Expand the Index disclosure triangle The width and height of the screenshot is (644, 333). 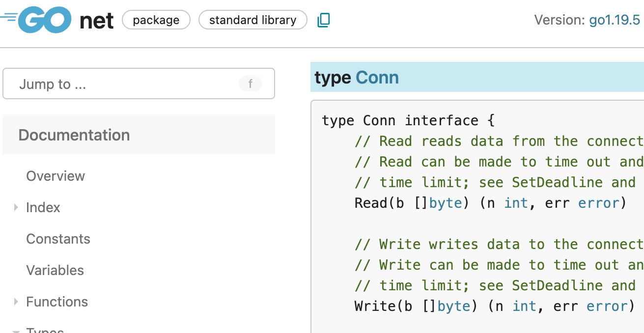[16, 207]
